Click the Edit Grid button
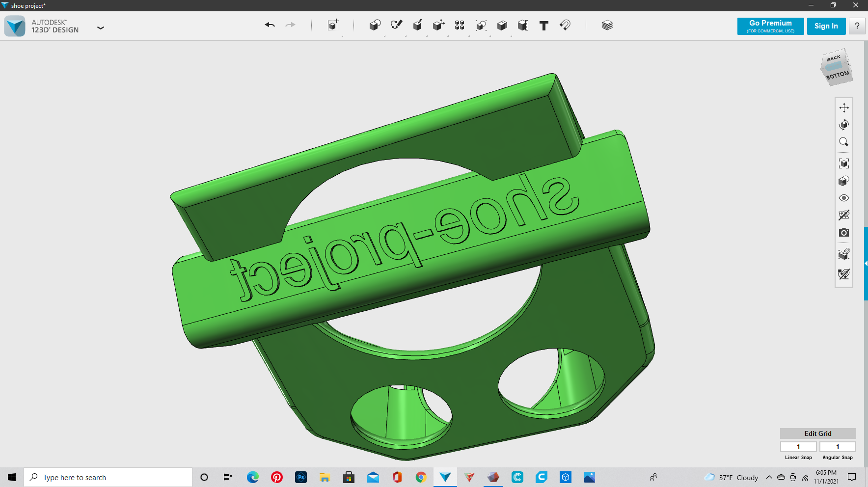The image size is (868, 487). point(817,433)
